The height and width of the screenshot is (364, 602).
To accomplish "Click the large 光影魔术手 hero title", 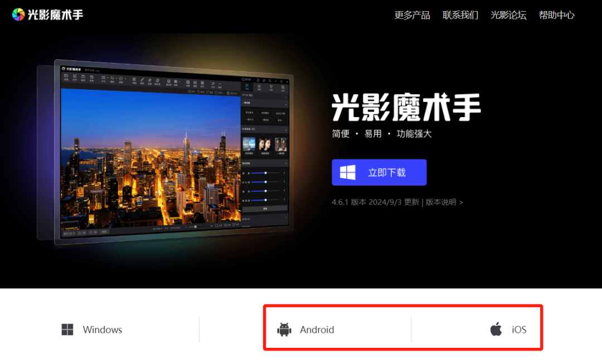I will coord(406,107).
